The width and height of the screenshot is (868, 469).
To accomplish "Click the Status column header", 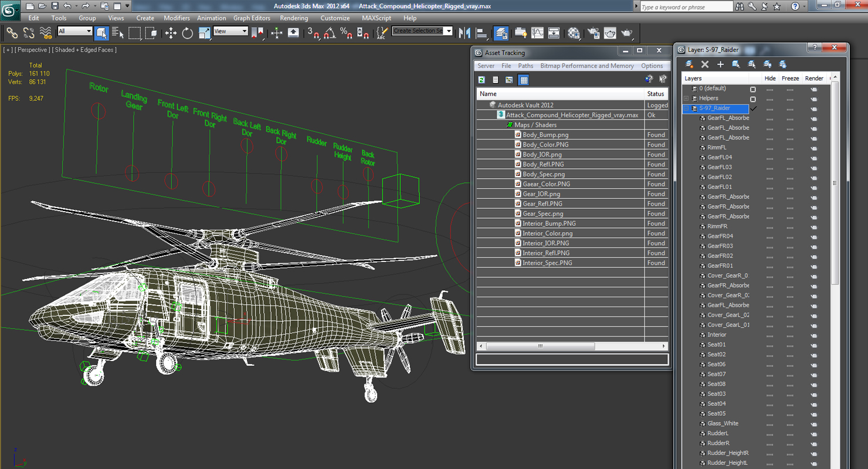I will (x=656, y=94).
